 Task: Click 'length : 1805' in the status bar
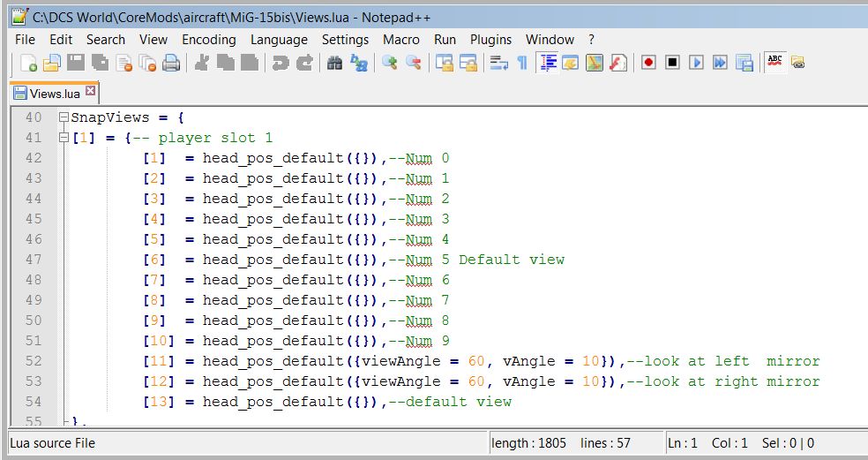tap(528, 443)
